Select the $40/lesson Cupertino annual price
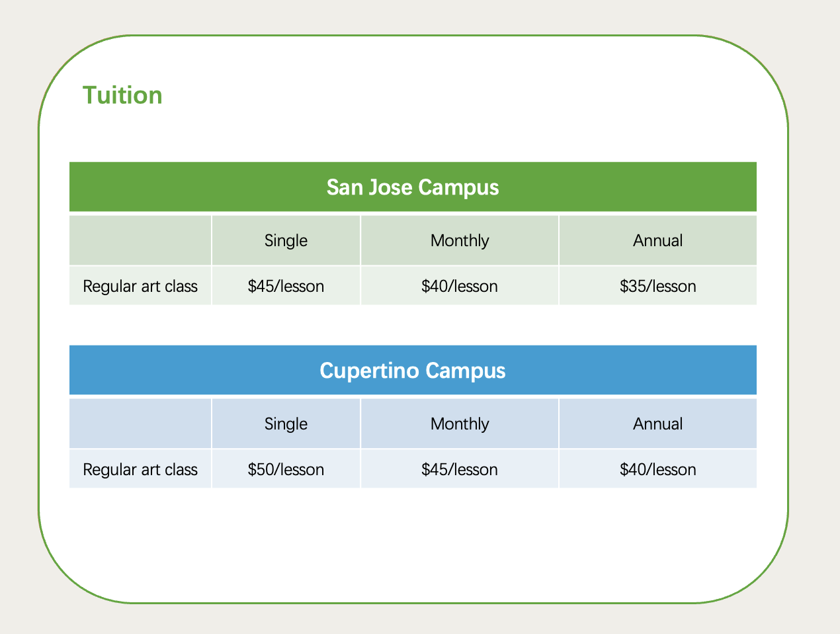 coord(657,469)
